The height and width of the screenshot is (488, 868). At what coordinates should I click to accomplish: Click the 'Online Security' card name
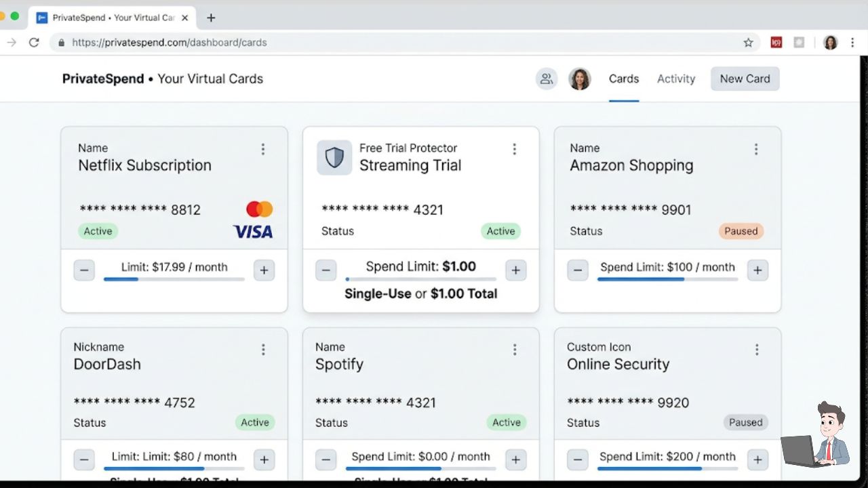(618, 364)
